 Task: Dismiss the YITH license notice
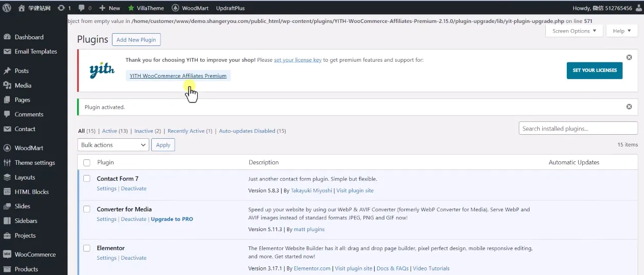[x=629, y=57]
